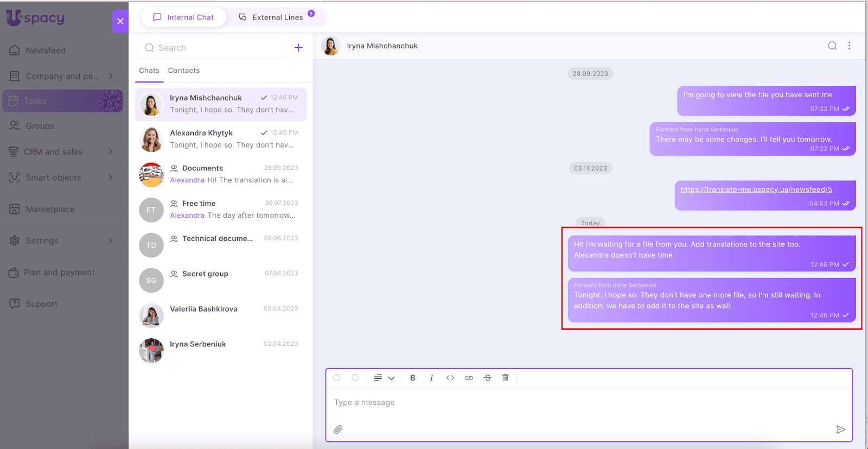Screen dimensions: 868x449
Task: Expand CRM and sales menu
Action: [111, 152]
